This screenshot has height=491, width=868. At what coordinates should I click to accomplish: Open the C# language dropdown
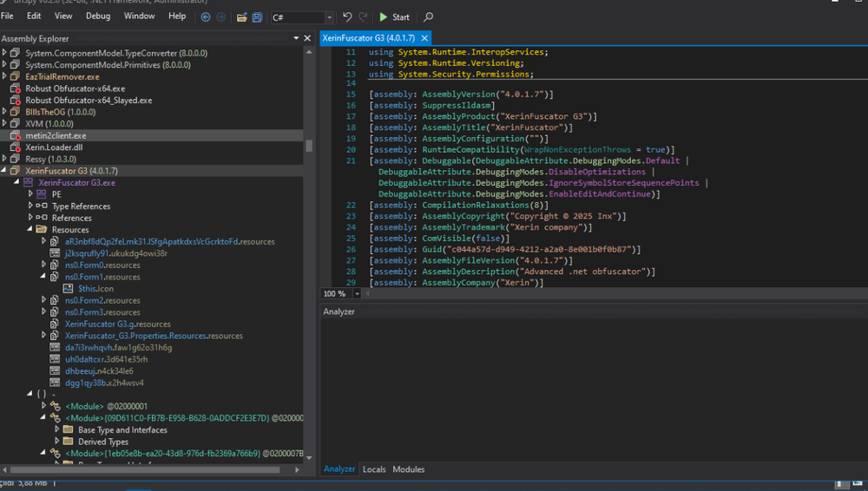pyautogui.click(x=329, y=17)
